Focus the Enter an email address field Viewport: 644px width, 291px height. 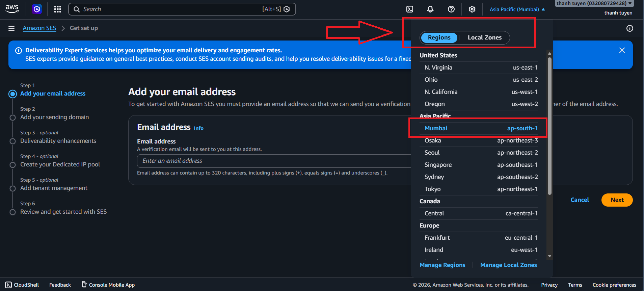click(x=274, y=161)
